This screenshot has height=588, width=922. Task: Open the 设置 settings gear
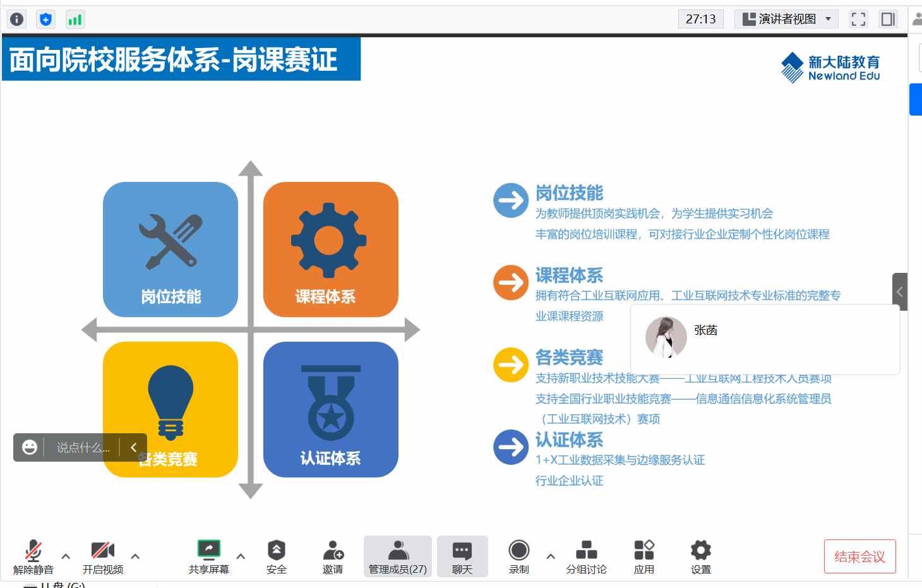700,556
